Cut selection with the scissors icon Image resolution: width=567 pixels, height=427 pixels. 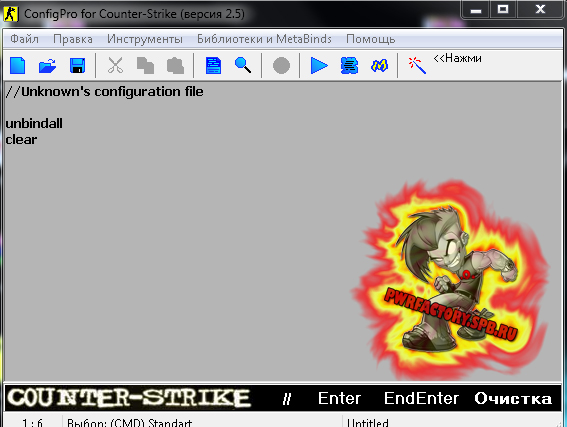115,66
